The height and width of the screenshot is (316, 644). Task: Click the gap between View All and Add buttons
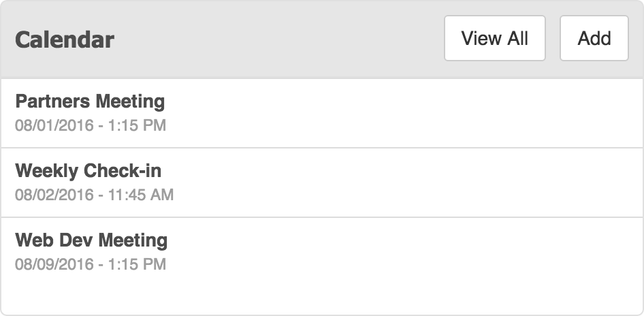[x=553, y=39]
